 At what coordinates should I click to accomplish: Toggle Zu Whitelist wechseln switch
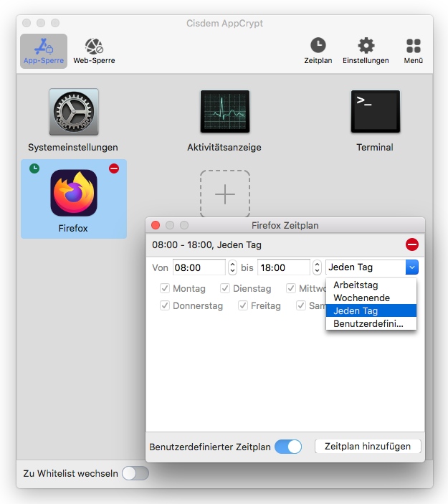coord(135,473)
